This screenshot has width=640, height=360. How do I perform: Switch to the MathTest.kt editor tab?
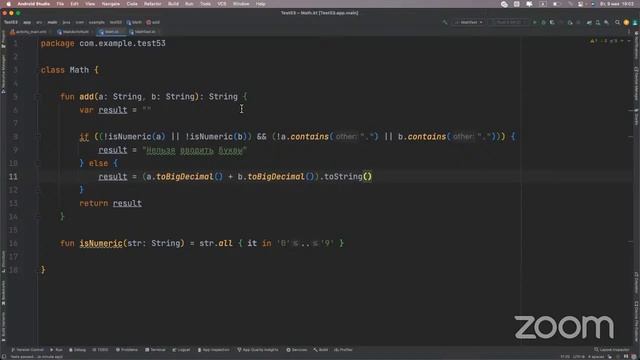tap(143, 32)
